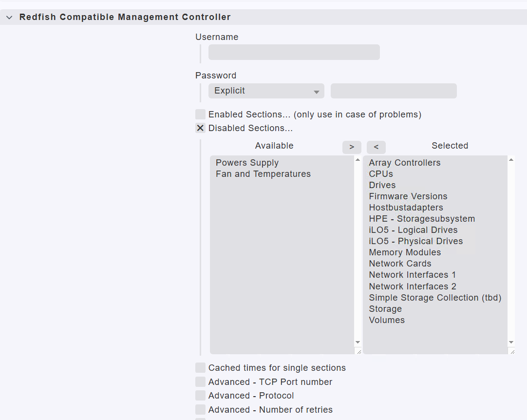This screenshot has height=420, width=527.
Task: Select iLO5 - Logical Drives entry
Action: [413, 230]
